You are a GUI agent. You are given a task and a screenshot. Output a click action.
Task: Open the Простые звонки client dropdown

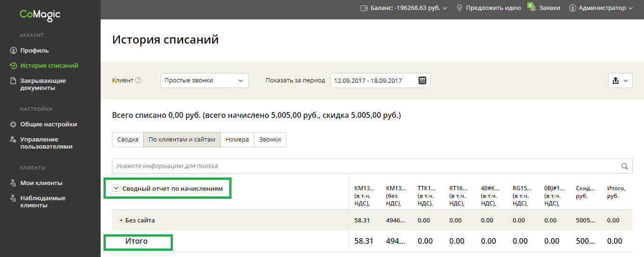pos(205,80)
